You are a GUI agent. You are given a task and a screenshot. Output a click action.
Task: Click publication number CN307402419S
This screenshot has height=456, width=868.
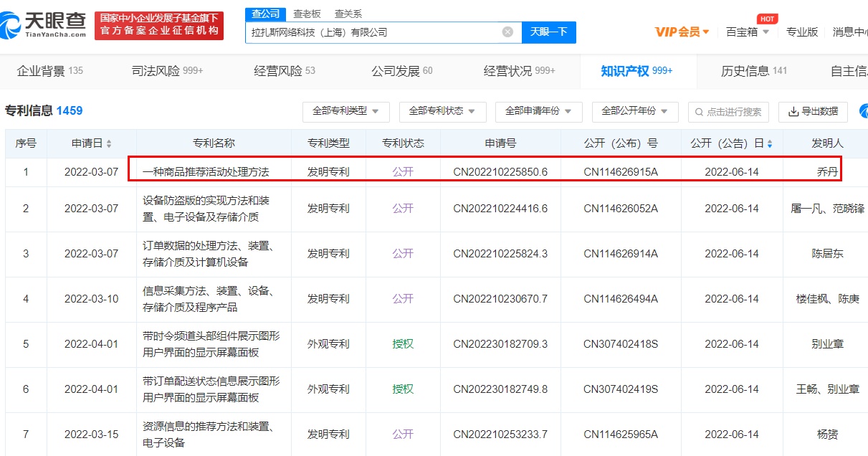[x=621, y=389]
